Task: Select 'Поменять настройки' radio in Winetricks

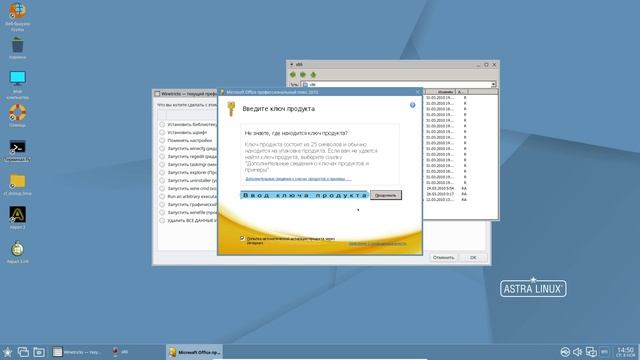Action: click(x=162, y=140)
